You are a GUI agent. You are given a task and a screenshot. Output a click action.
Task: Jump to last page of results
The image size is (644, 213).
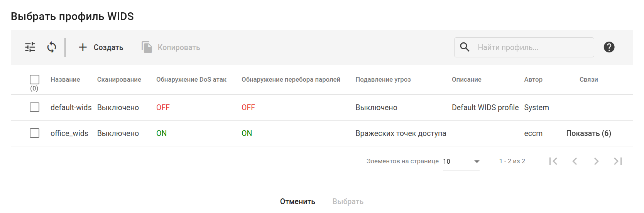click(x=618, y=161)
